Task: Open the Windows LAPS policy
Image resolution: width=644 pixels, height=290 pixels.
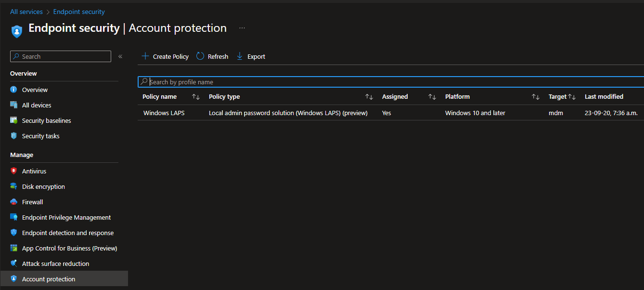Action: (164, 113)
